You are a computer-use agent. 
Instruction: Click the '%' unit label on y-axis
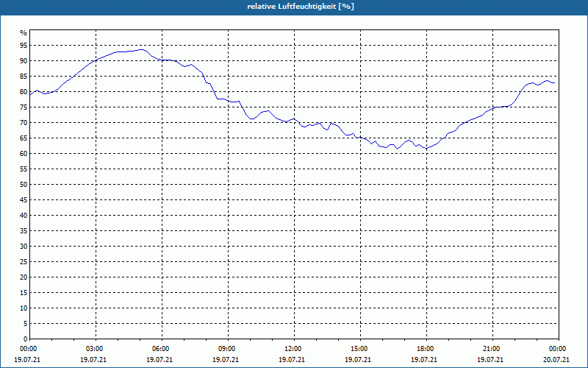click(24, 33)
